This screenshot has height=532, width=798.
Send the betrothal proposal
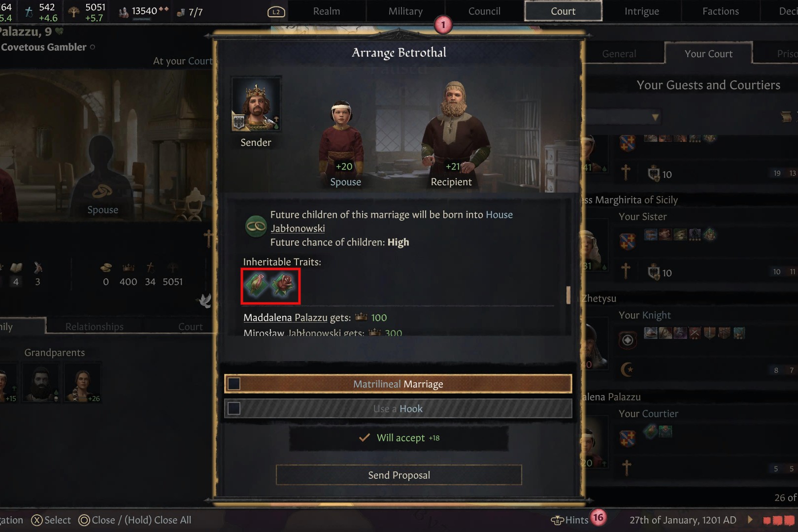tap(399, 475)
